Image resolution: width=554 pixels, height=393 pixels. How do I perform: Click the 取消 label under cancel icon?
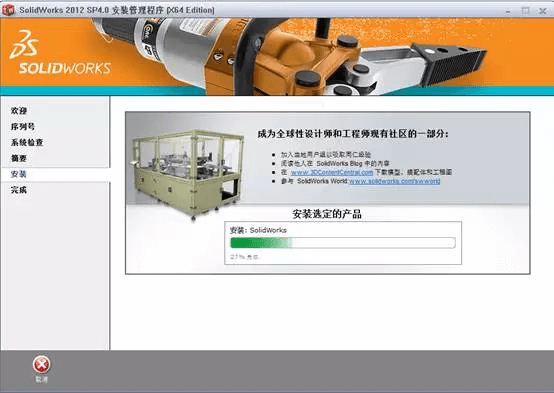[41, 379]
